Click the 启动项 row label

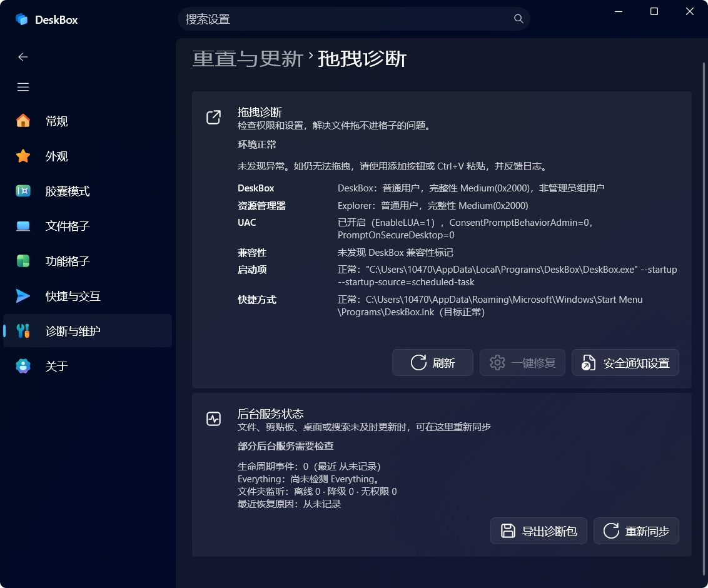[252, 270]
